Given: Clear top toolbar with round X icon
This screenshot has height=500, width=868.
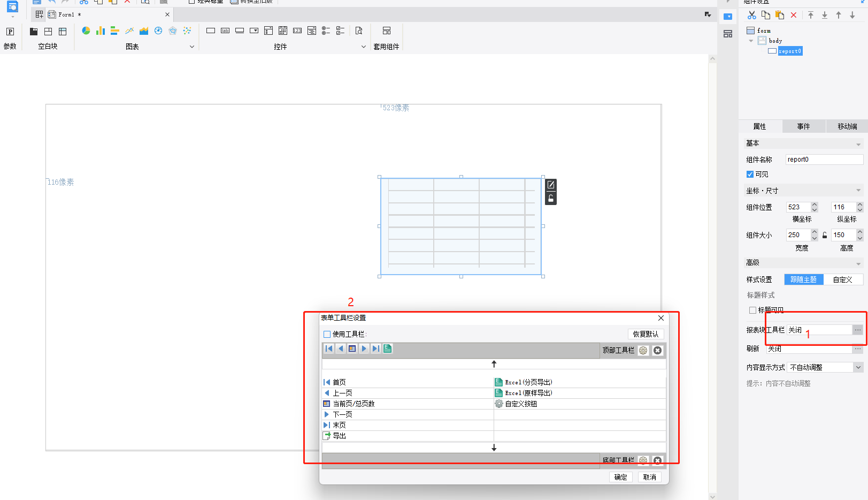Looking at the screenshot, I should pyautogui.click(x=658, y=350).
